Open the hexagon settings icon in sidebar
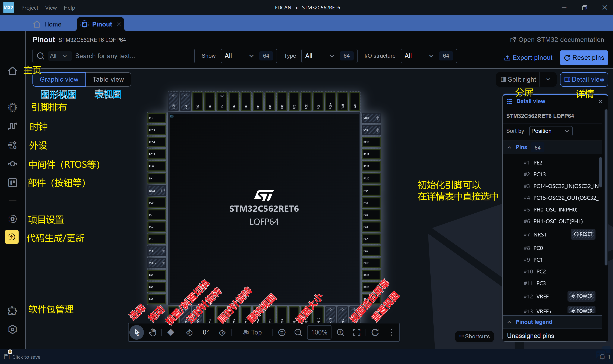 click(x=12, y=329)
